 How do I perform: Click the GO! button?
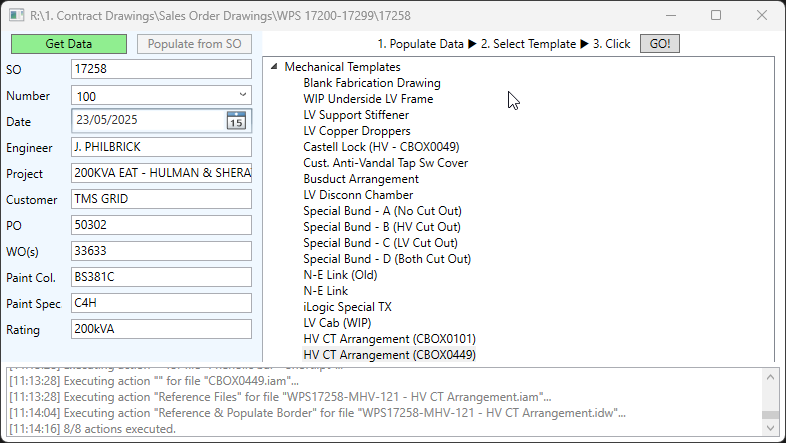point(660,44)
